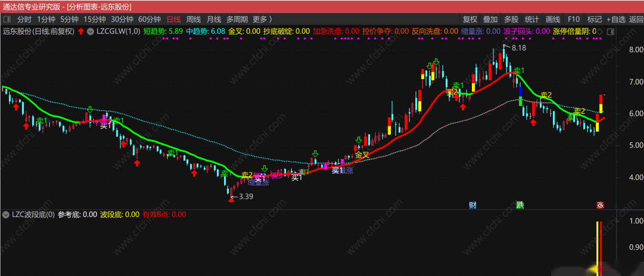Select the 15分钟 period
644x276 pixels.
[94, 20]
